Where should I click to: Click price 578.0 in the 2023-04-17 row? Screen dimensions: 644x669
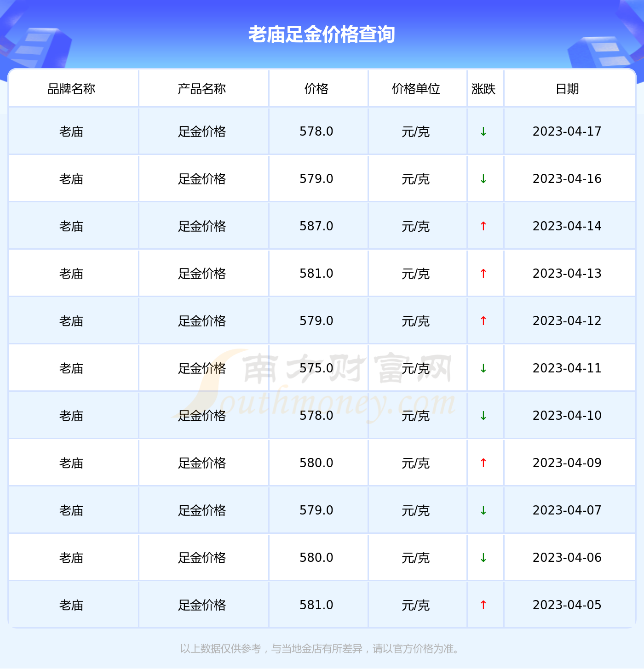pos(316,132)
